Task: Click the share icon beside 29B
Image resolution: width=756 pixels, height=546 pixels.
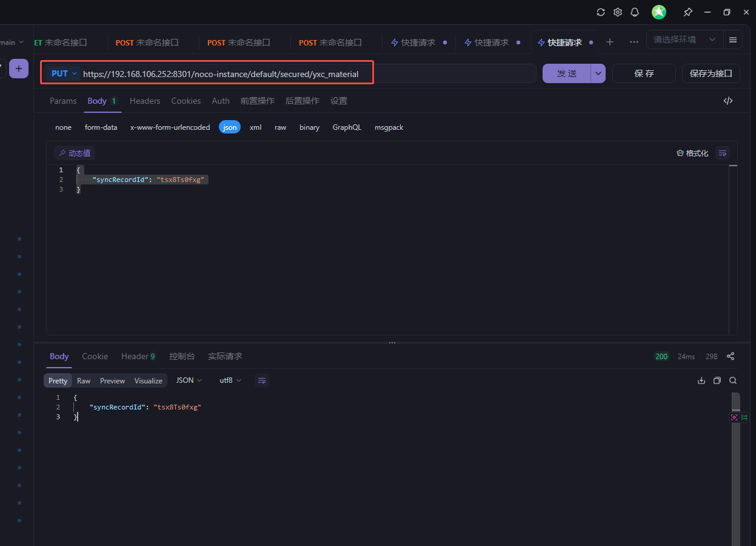Action: [731, 356]
